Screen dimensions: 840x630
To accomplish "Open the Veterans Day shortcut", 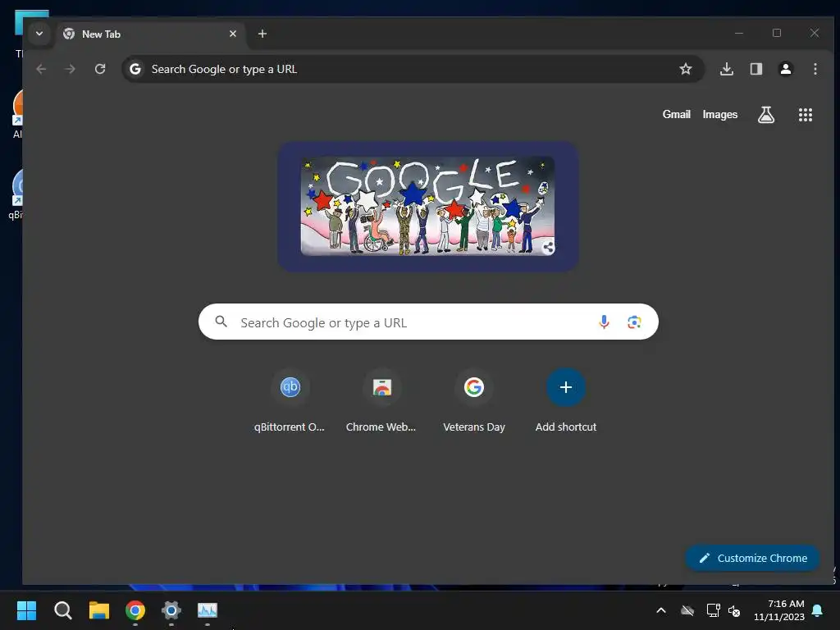I will coord(474,400).
